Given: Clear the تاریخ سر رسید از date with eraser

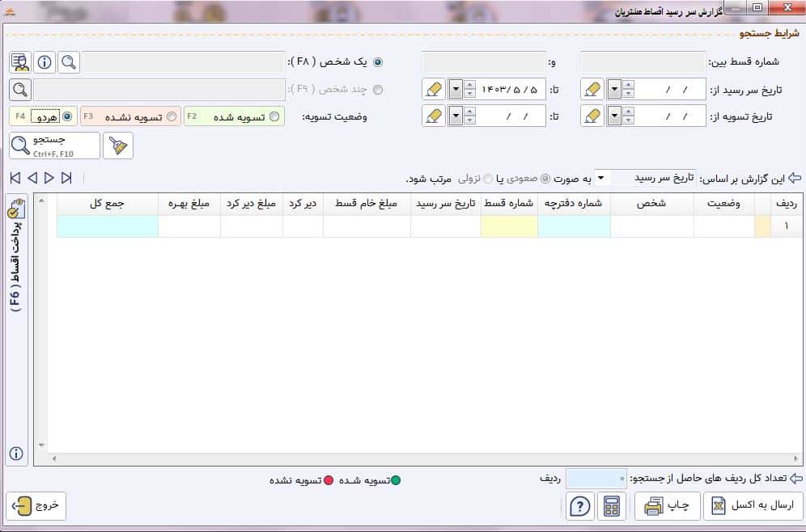Looking at the screenshot, I should 592,90.
